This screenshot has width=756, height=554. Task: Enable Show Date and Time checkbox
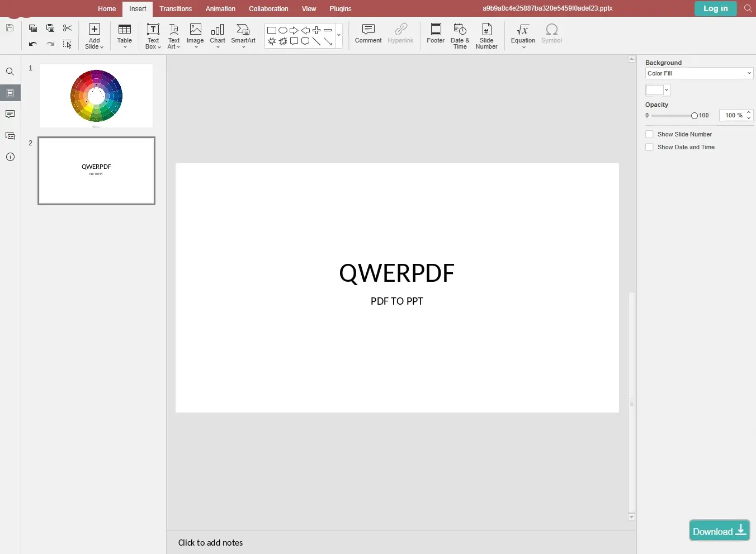(649, 147)
